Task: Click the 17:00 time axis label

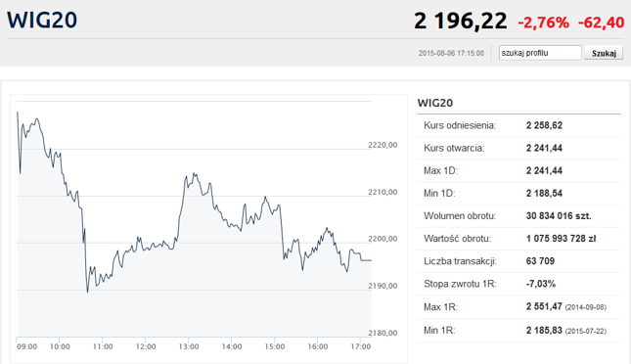Action: [361, 346]
